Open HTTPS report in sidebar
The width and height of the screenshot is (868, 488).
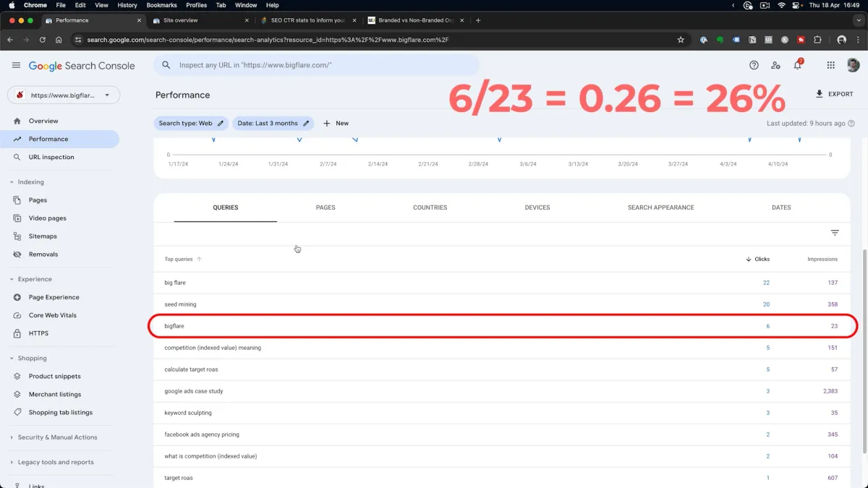tap(60, 333)
